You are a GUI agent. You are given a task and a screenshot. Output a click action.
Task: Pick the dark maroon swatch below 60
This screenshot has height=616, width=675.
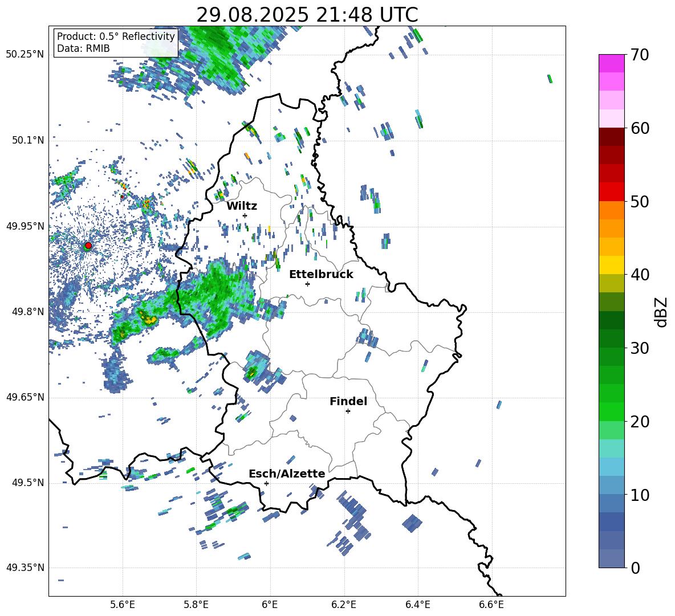tap(611, 137)
